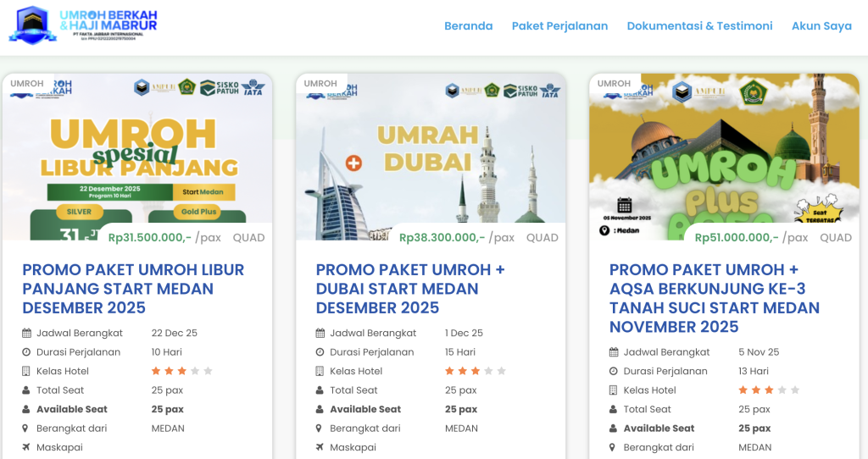This screenshot has width=868, height=459.
Task: Click price Rp38.300.000,- /pax
Action: (x=457, y=238)
